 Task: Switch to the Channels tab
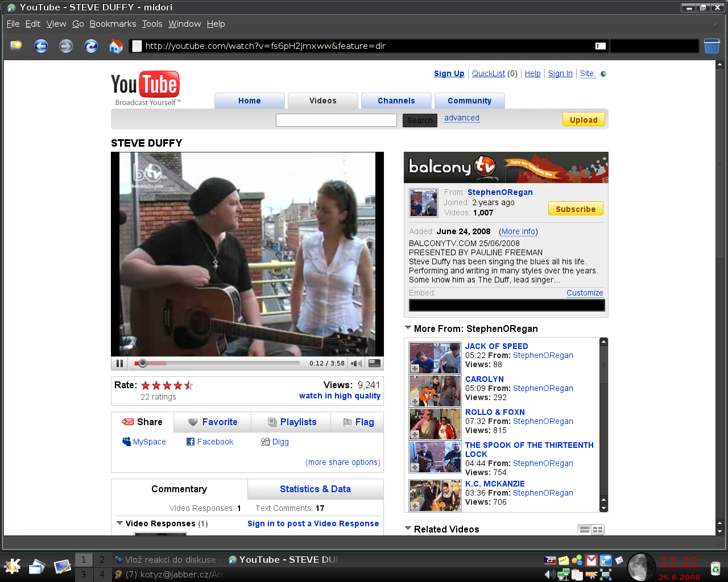(x=396, y=101)
